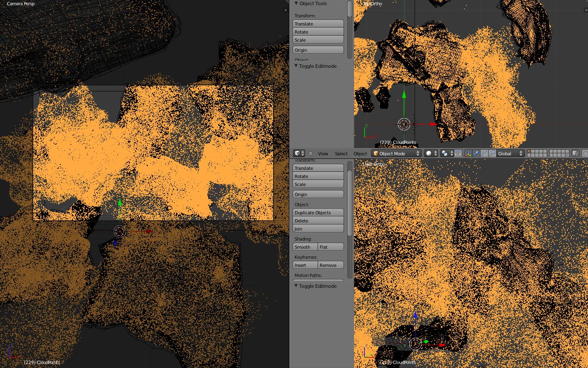The image size is (588, 368).
Task: Open Origin in the lower tool panel
Action: pos(318,195)
